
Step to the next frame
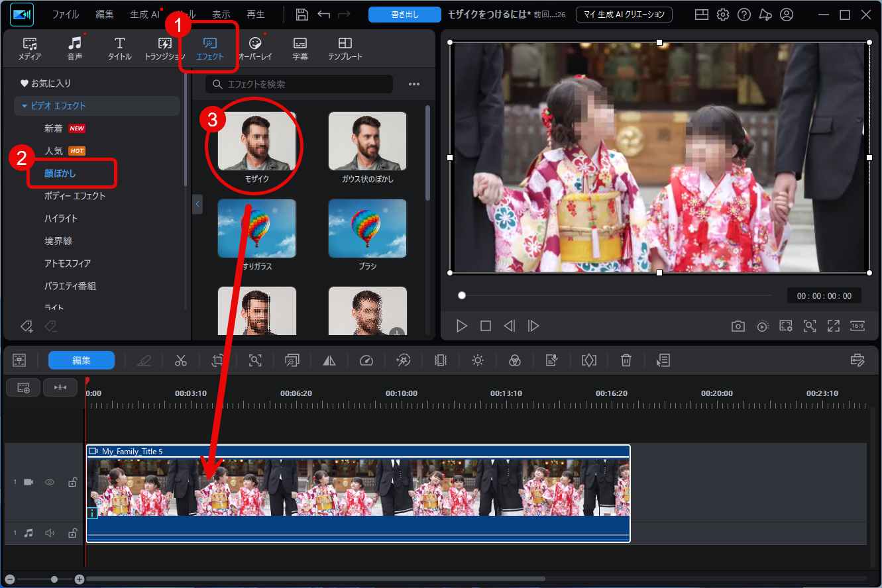[x=533, y=326]
